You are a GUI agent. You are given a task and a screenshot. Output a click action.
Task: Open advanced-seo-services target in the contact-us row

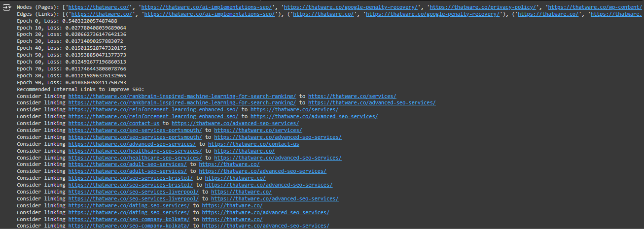click(235, 123)
